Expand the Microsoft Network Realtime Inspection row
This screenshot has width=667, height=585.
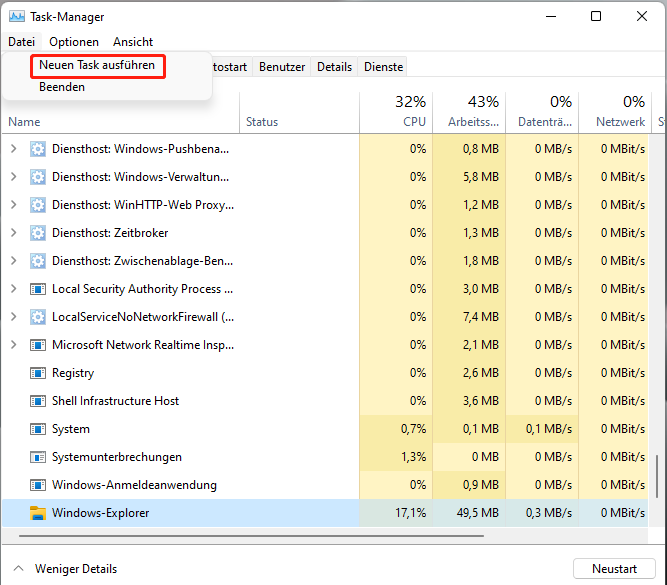point(13,345)
